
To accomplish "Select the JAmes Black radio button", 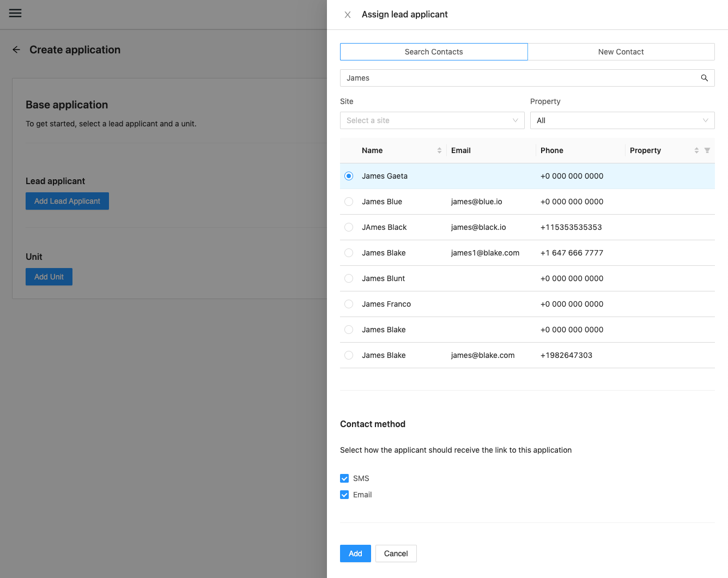I will [x=349, y=227].
